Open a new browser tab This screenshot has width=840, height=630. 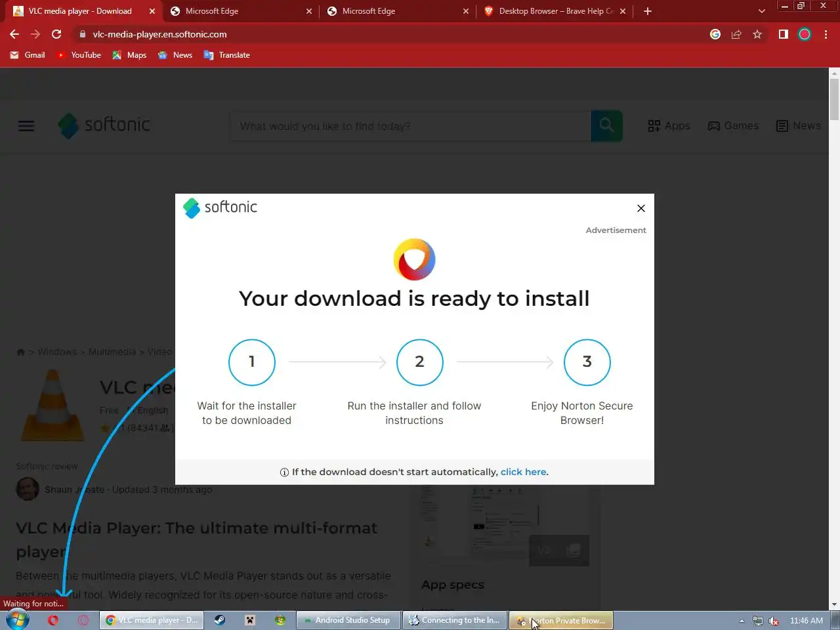tap(648, 11)
